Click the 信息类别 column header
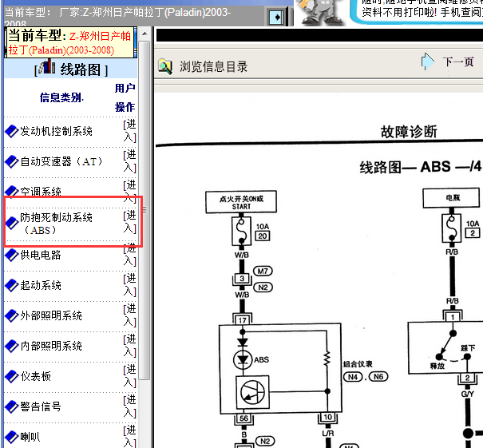The height and width of the screenshot is (448, 483). (61, 97)
